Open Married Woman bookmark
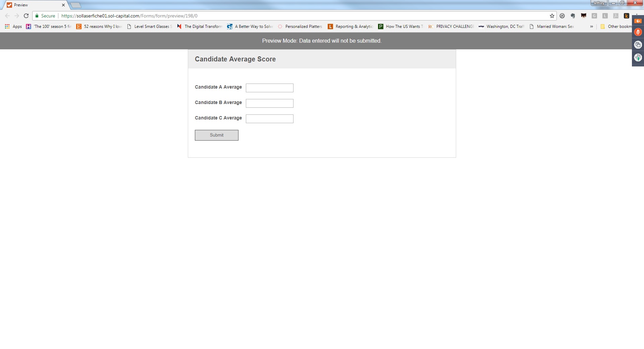Viewport: 644px width, 349px height. 552,27
